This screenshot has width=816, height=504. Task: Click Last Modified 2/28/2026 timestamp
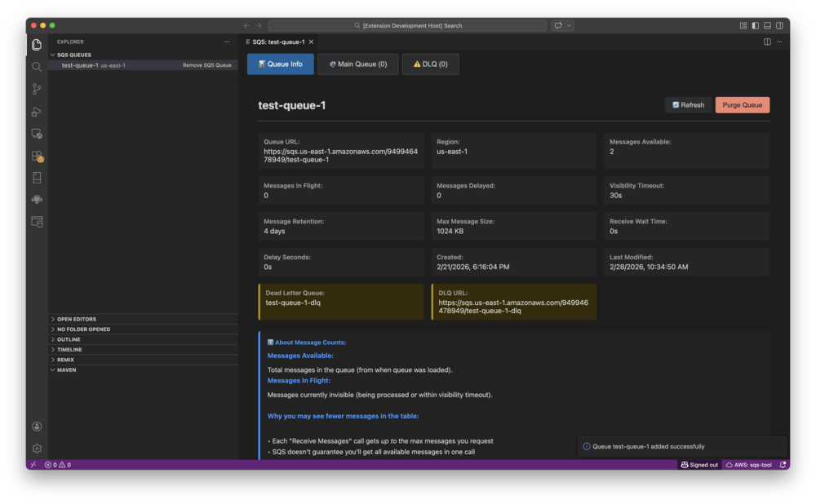coord(649,267)
